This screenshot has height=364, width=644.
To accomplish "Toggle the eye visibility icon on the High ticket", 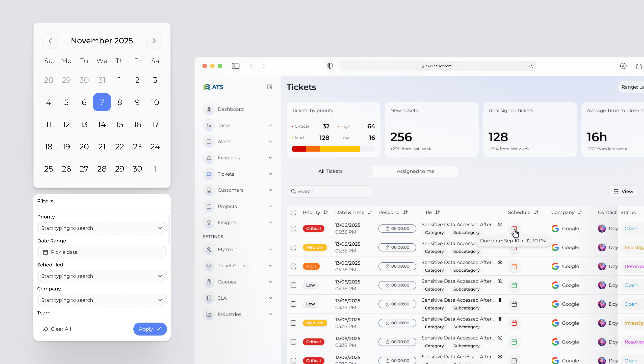I will click(500, 262).
